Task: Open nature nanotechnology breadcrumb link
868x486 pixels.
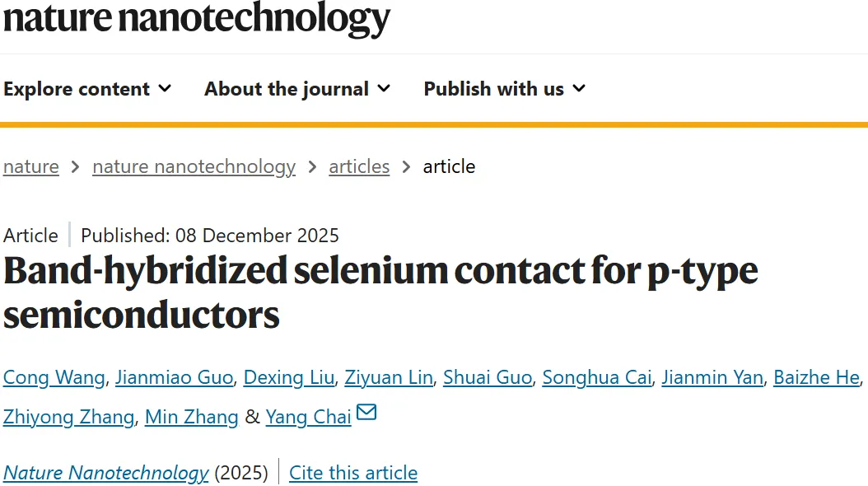Action: pos(194,166)
